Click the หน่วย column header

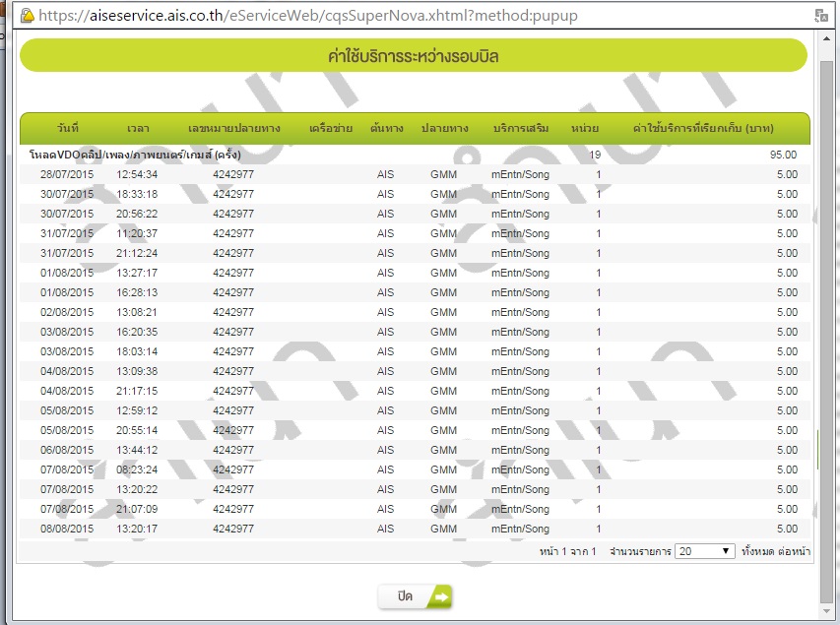[x=585, y=129]
